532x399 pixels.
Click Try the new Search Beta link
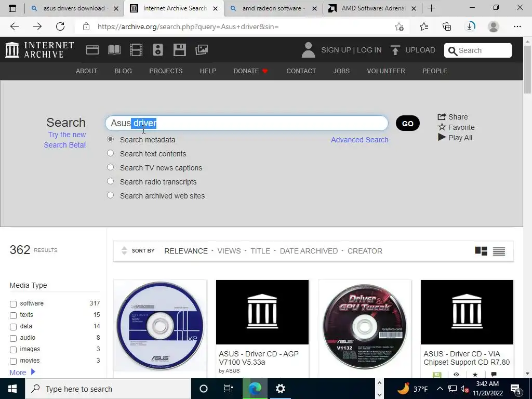point(65,140)
